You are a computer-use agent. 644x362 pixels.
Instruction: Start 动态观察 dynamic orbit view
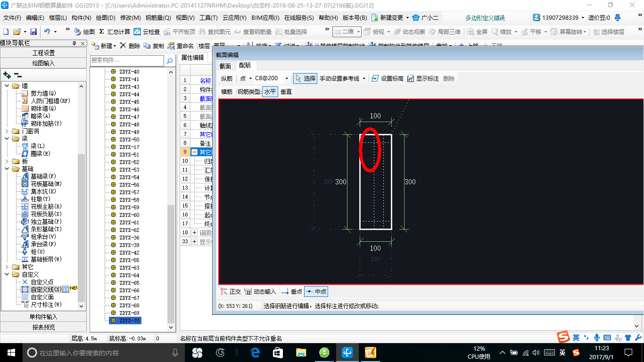click(409, 32)
